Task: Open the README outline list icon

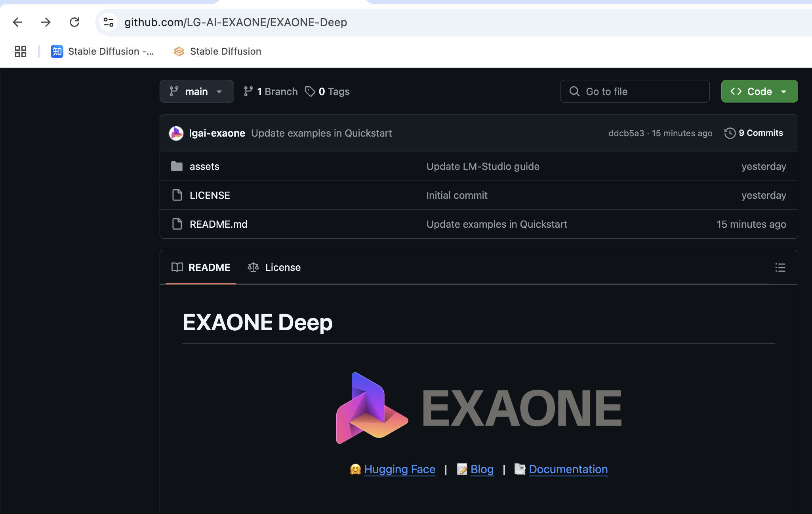Action: [x=780, y=267]
